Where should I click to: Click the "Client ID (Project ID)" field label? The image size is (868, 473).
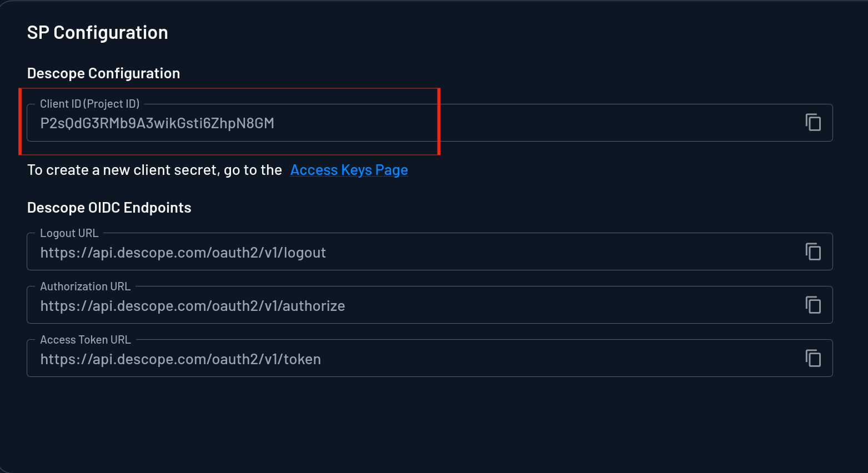89,104
